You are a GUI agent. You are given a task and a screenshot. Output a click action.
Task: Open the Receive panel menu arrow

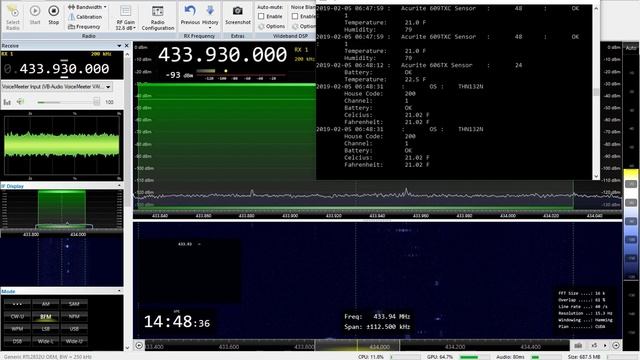click(x=119, y=45)
